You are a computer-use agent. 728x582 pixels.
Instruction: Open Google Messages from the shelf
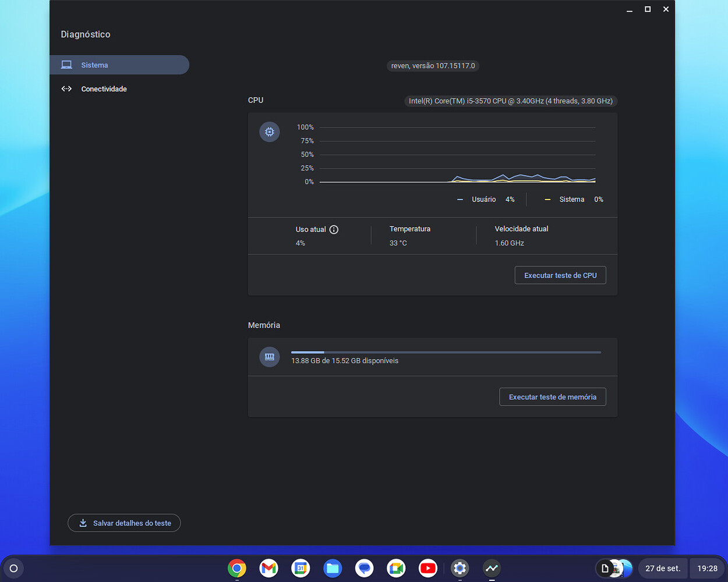364,568
